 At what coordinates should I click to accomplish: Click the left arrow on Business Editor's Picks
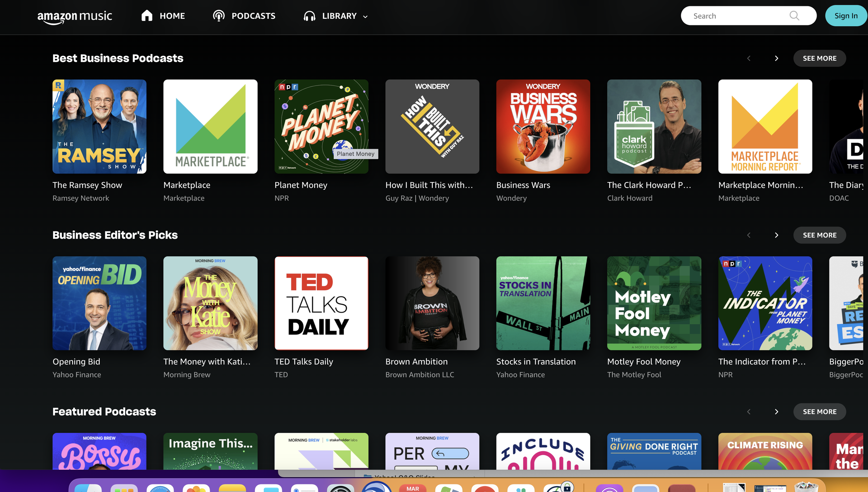749,235
